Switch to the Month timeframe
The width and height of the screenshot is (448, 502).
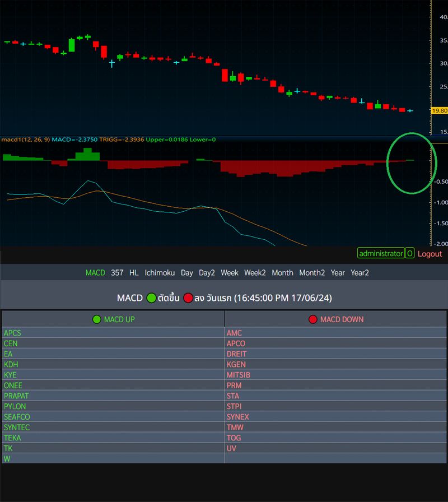pos(283,273)
